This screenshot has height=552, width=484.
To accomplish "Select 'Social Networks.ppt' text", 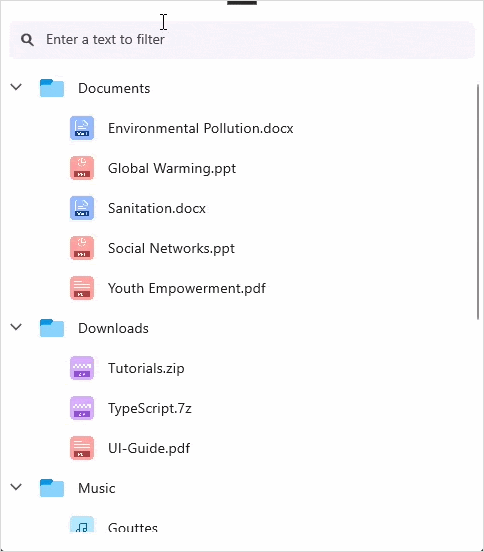I will tap(171, 249).
